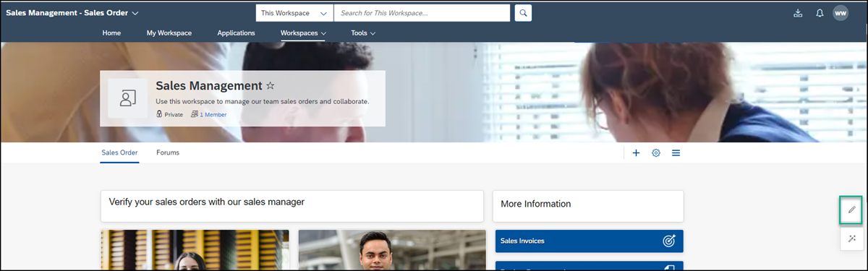The image size is (868, 271).
Task: Click the target icon on Sales Invoices tile
Action: tap(668, 241)
